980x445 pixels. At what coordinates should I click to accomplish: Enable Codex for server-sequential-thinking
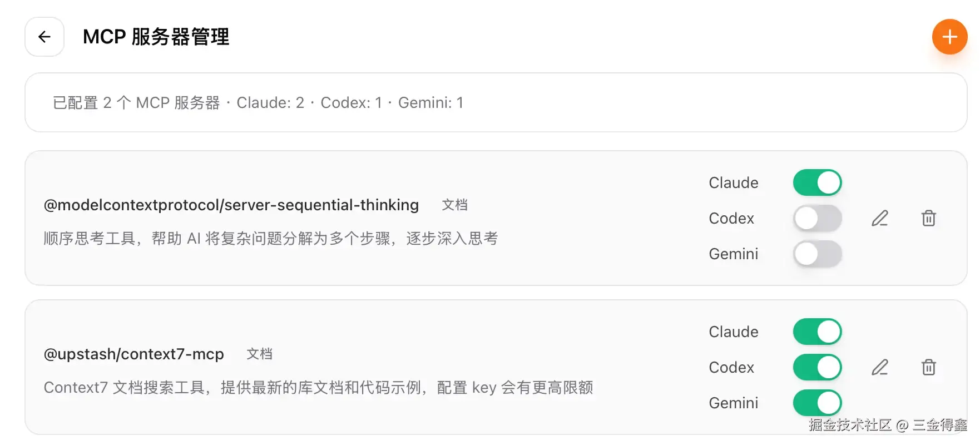click(817, 218)
